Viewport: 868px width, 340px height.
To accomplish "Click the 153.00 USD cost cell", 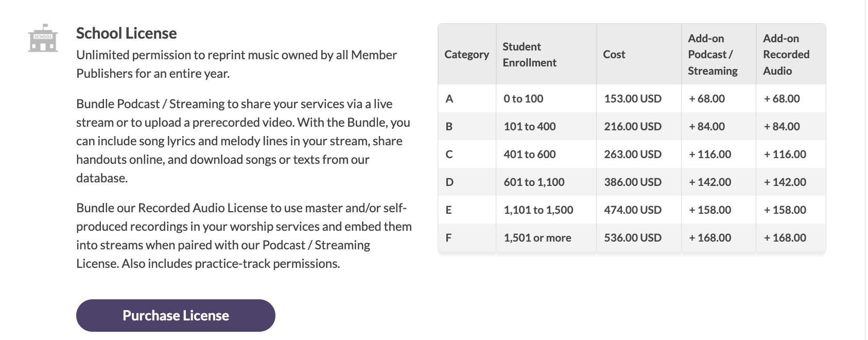I will [x=632, y=99].
